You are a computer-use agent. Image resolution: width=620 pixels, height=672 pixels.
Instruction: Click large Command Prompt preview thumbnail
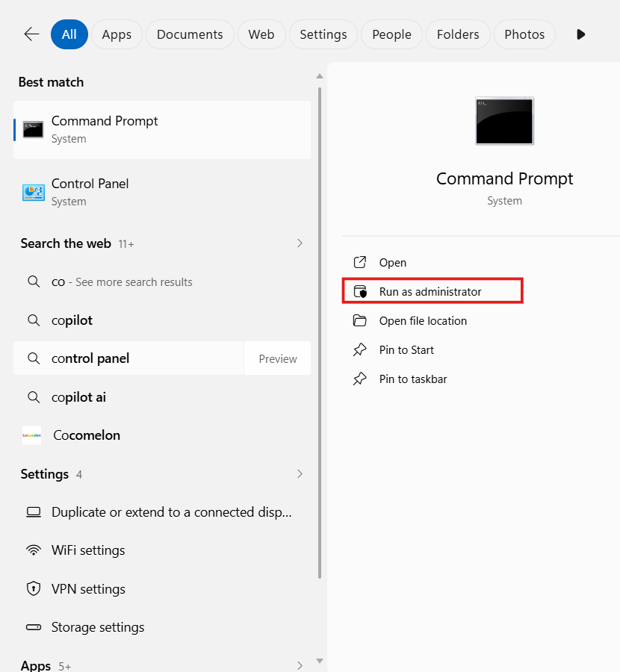(x=504, y=121)
